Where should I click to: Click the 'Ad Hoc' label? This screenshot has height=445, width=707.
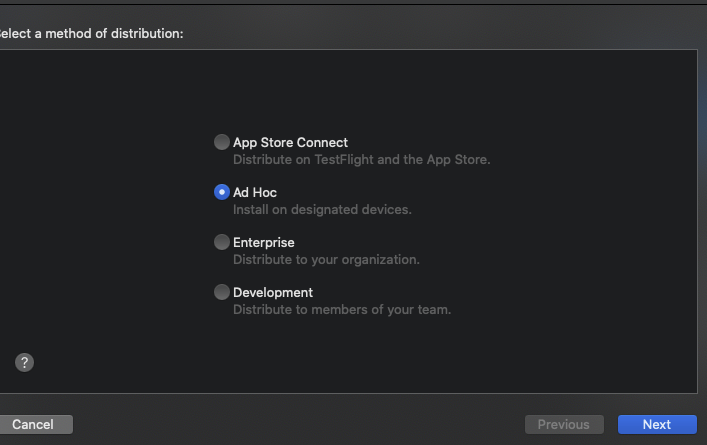[x=255, y=193]
